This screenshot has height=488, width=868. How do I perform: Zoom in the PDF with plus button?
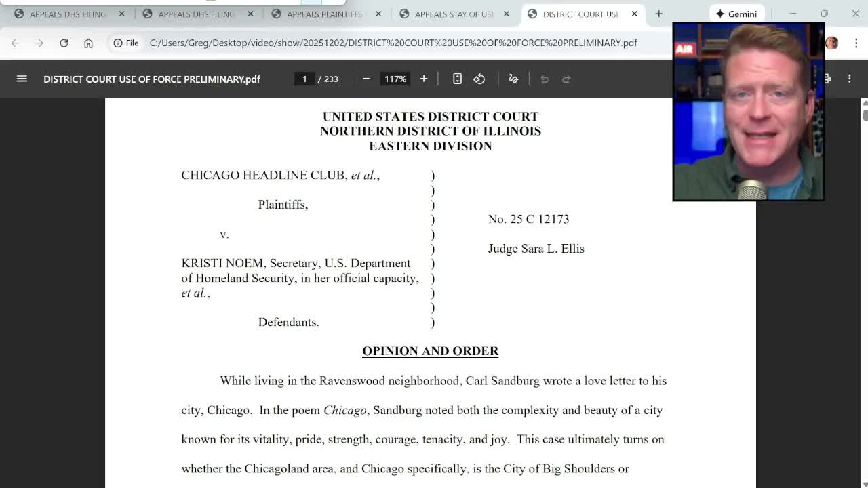coord(424,79)
